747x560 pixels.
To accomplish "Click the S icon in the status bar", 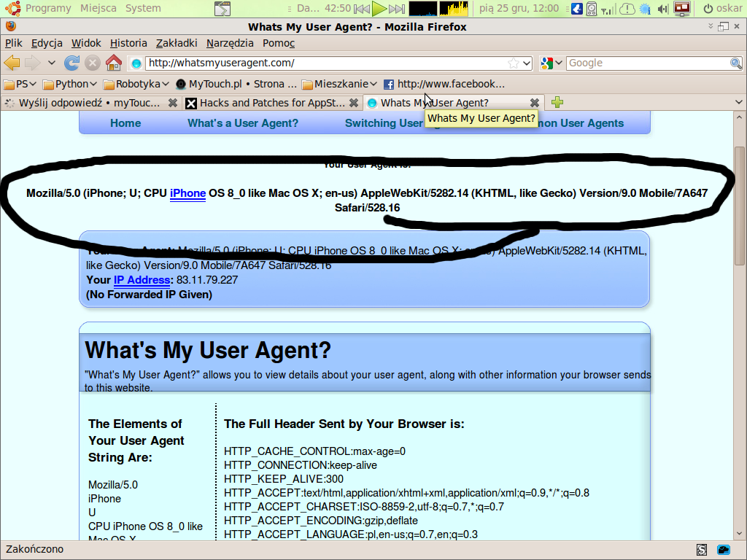I will tap(702, 550).
